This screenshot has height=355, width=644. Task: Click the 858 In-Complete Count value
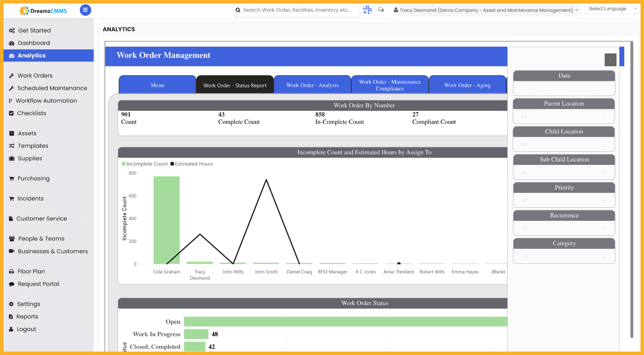320,115
